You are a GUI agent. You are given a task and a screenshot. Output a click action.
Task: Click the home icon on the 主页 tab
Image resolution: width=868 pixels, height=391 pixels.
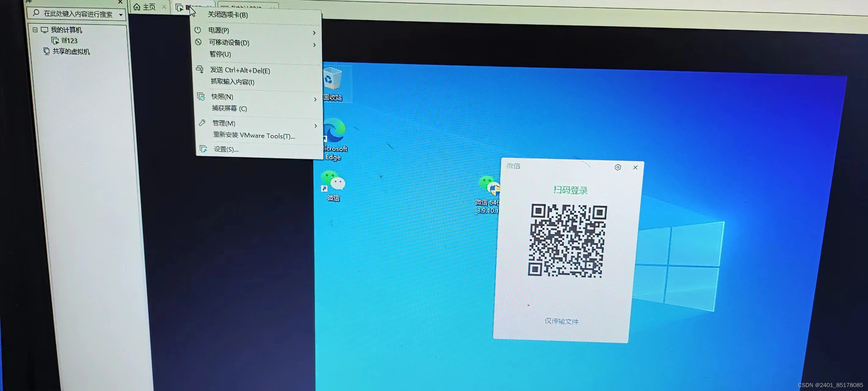click(x=137, y=7)
